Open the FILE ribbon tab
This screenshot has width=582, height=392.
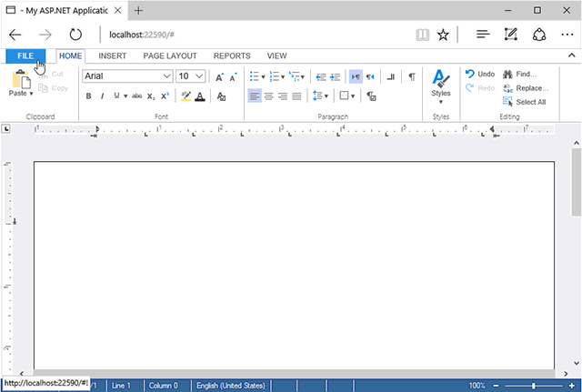(25, 56)
